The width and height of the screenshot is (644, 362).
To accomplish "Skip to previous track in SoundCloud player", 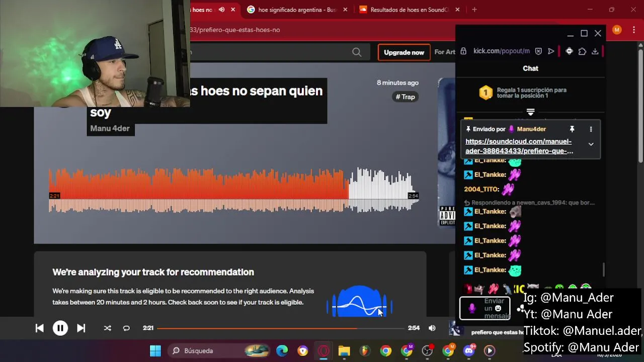I will [x=39, y=328].
